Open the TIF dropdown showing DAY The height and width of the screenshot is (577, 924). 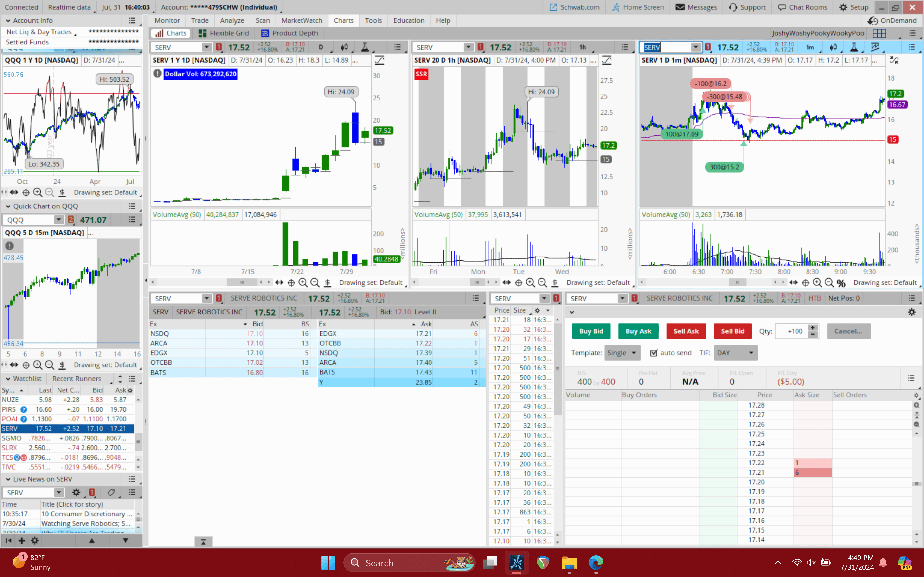click(x=735, y=353)
